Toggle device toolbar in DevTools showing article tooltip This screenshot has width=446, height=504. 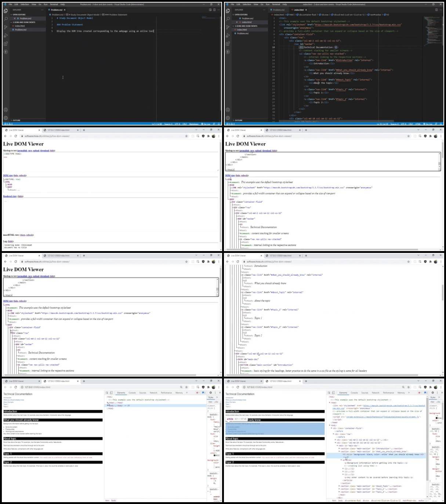[333, 393]
